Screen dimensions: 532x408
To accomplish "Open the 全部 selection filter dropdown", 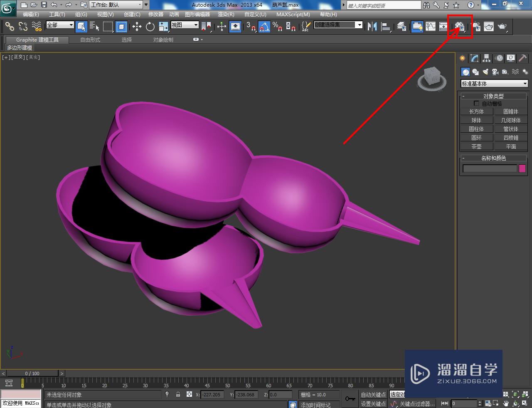I will [60, 25].
